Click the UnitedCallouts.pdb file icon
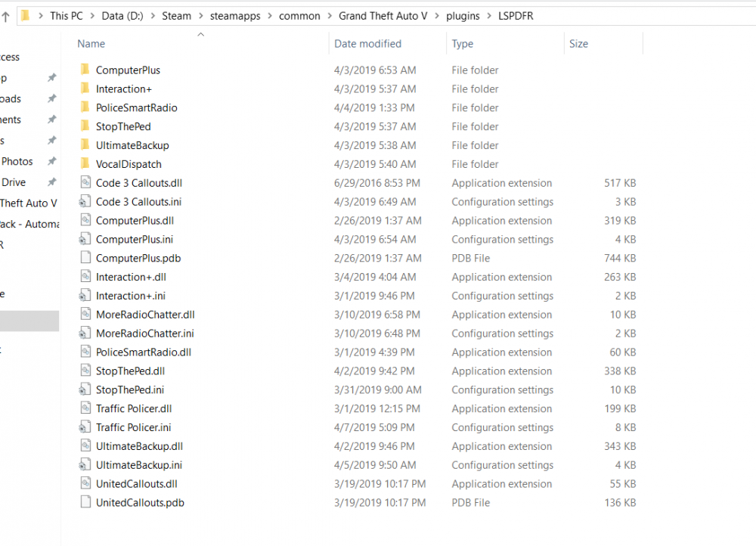This screenshot has width=756, height=546. pyautogui.click(x=85, y=503)
